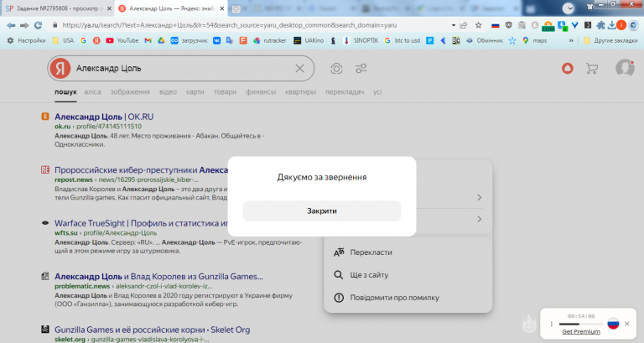Open a new browser tab
Screen dimensions: 644x343
[x=236, y=8]
